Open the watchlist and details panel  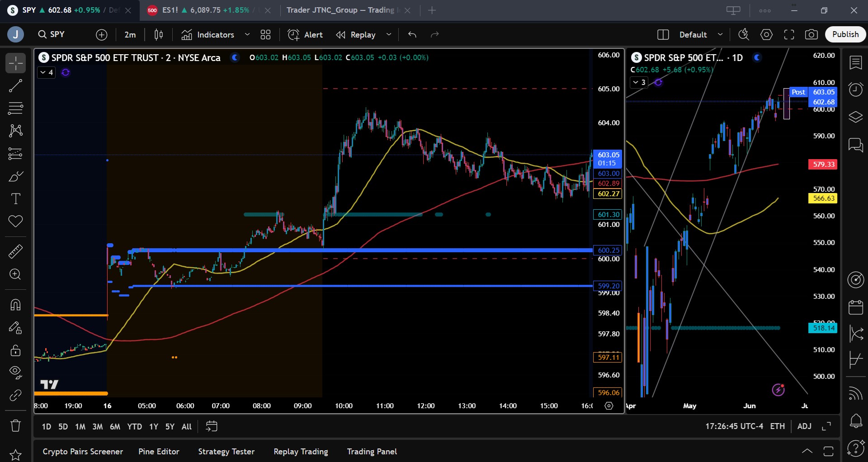point(856,63)
